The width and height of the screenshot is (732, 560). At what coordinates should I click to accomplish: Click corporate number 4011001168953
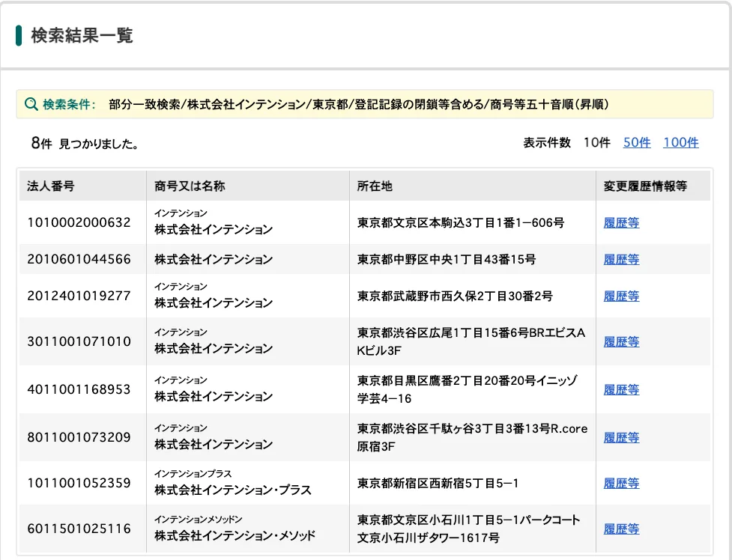click(x=79, y=389)
